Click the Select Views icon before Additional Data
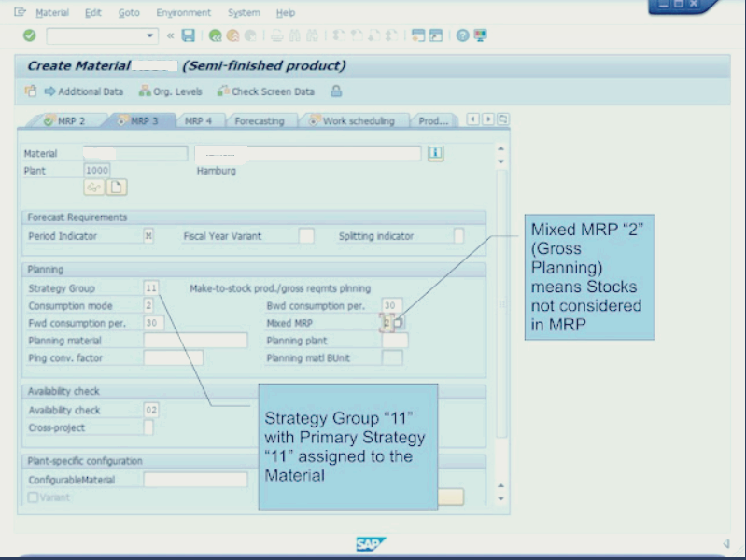This screenshot has height=560, width=746. pos(31,91)
